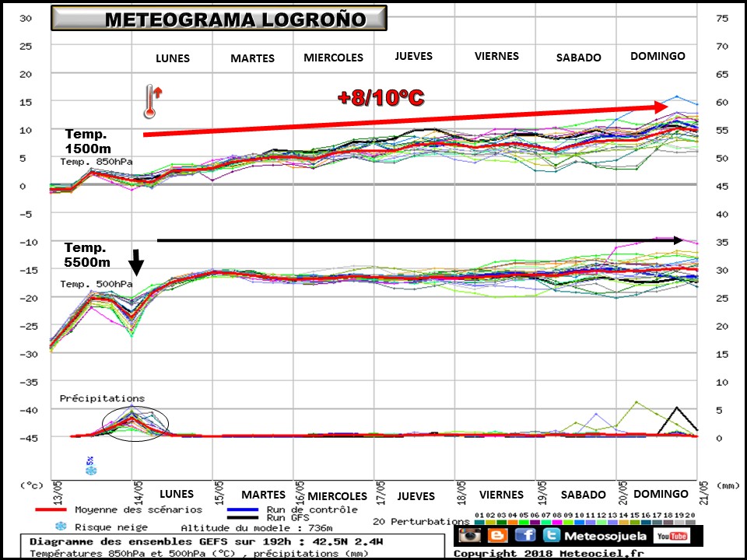Image resolution: width=747 pixels, height=560 pixels.
Task: Select perturbation 20 grey swatch
Action: pyautogui.click(x=690, y=522)
